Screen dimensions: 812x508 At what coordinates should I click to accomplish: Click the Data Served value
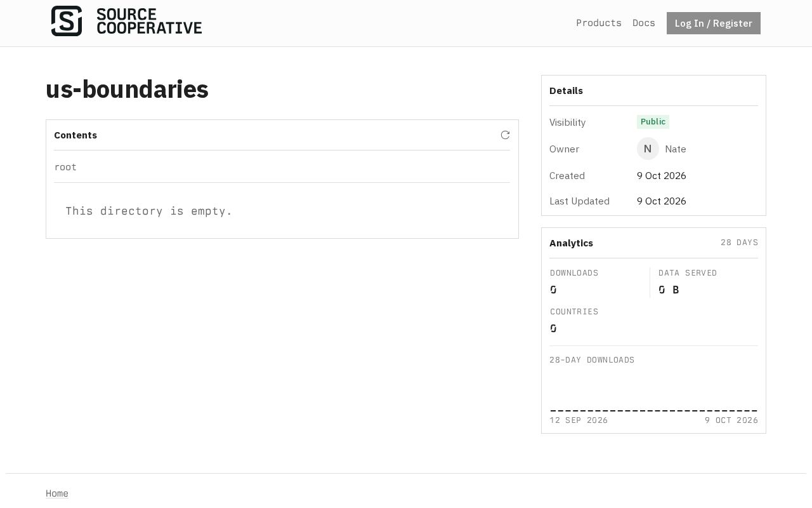(x=669, y=290)
